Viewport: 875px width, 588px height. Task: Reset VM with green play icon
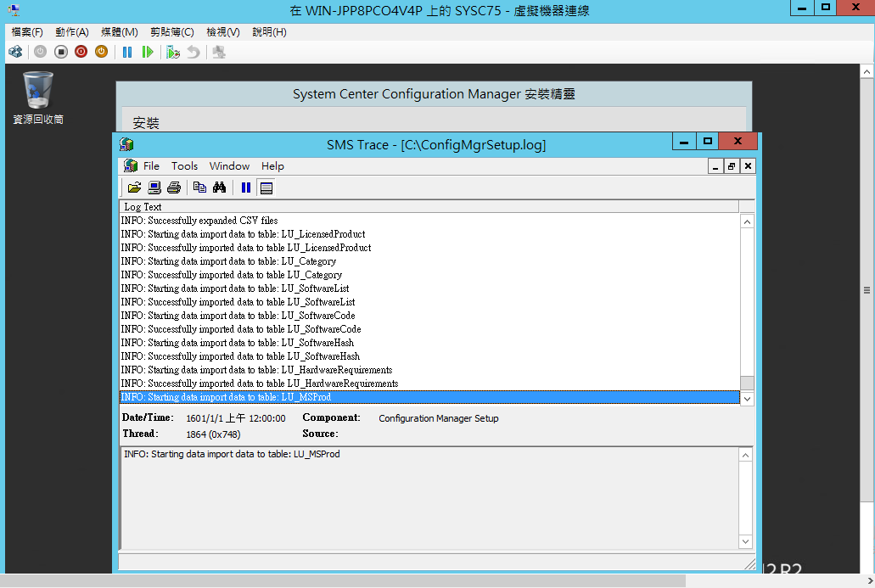(148, 52)
